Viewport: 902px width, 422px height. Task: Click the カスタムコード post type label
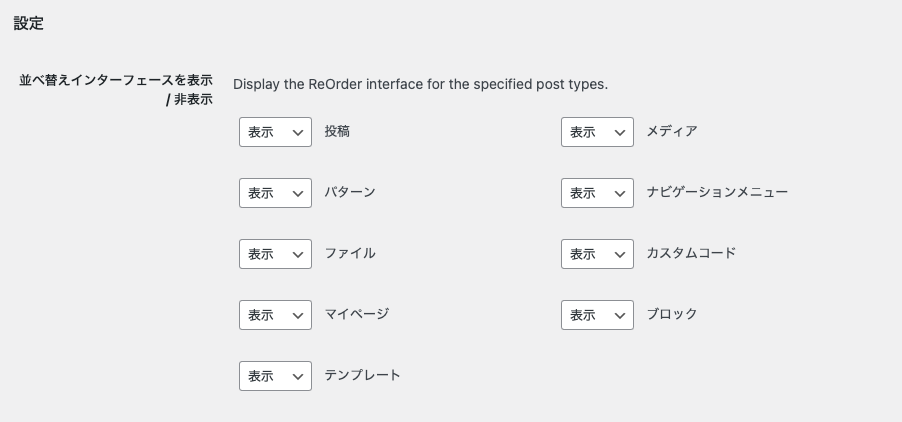click(x=691, y=253)
